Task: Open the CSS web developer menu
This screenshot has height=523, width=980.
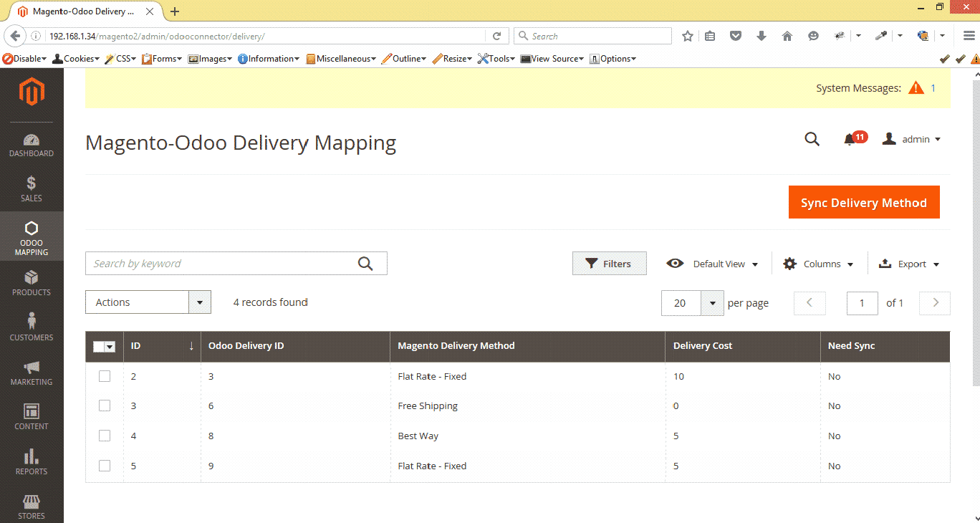Action: click(x=120, y=59)
